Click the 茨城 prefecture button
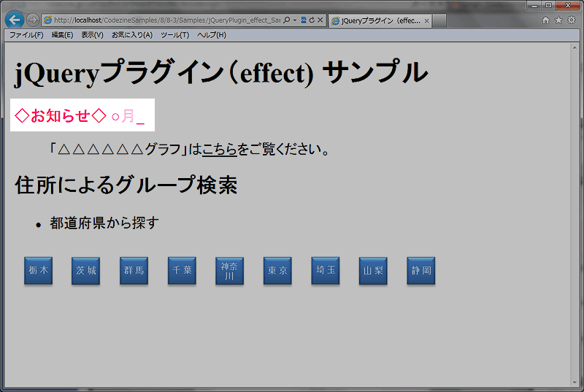Image resolution: width=584 pixels, height=392 pixels. (85, 270)
